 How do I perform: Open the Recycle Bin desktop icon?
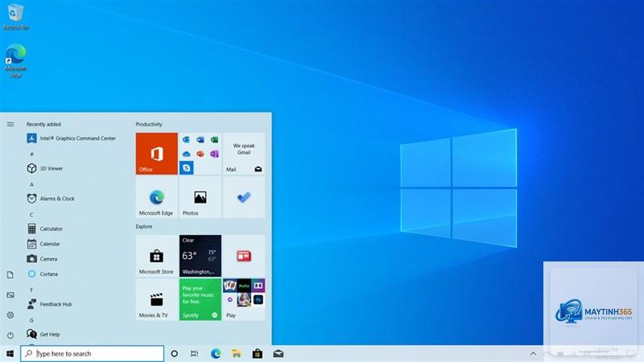[15, 17]
